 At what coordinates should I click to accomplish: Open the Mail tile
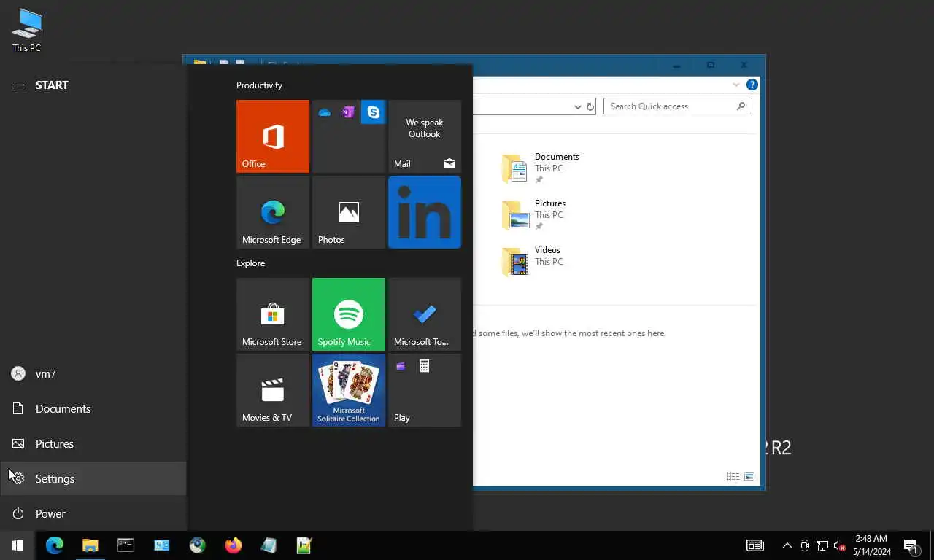pyautogui.click(x=425, y=136)
